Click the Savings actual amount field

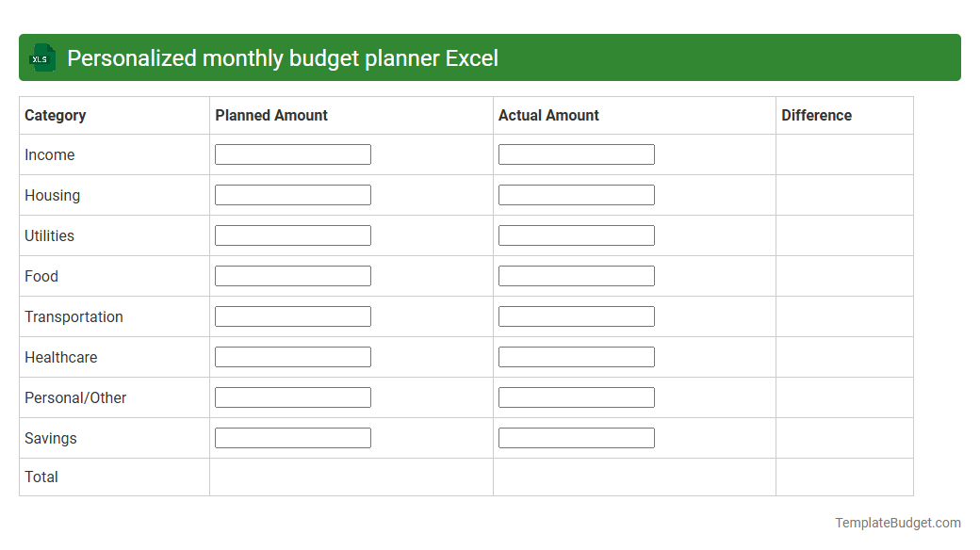[576, 437]
